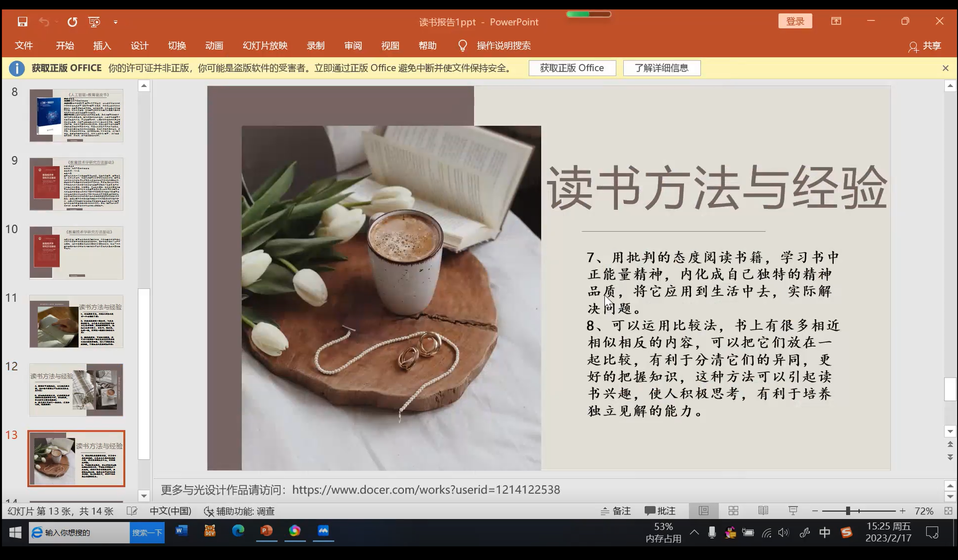The image size is (958, 560).
Task: Click the Save icon in quick access toolbar
Action: coord(22,21)
